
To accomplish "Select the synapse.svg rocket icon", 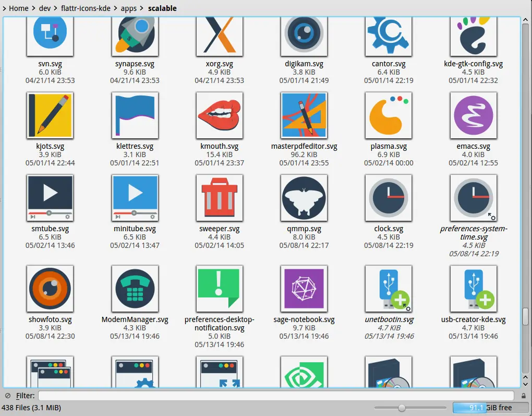I will point(135,37).
